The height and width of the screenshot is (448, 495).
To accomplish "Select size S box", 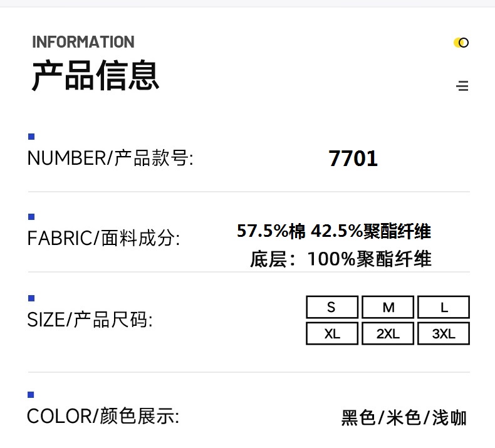I will point(332,307).
